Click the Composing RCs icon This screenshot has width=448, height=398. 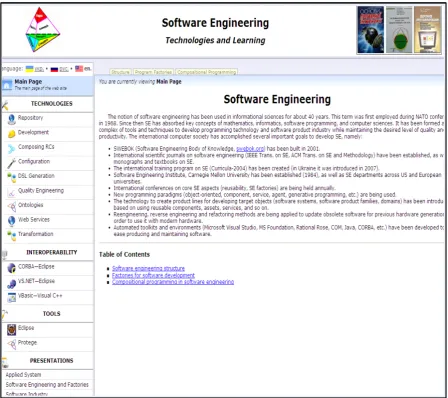coord(11,148)
